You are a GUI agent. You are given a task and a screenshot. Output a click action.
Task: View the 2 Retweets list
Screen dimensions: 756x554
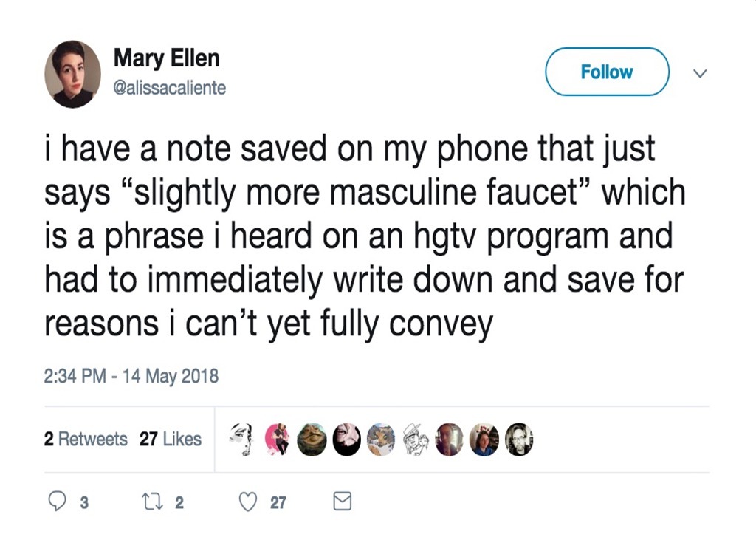click(86, 440)
